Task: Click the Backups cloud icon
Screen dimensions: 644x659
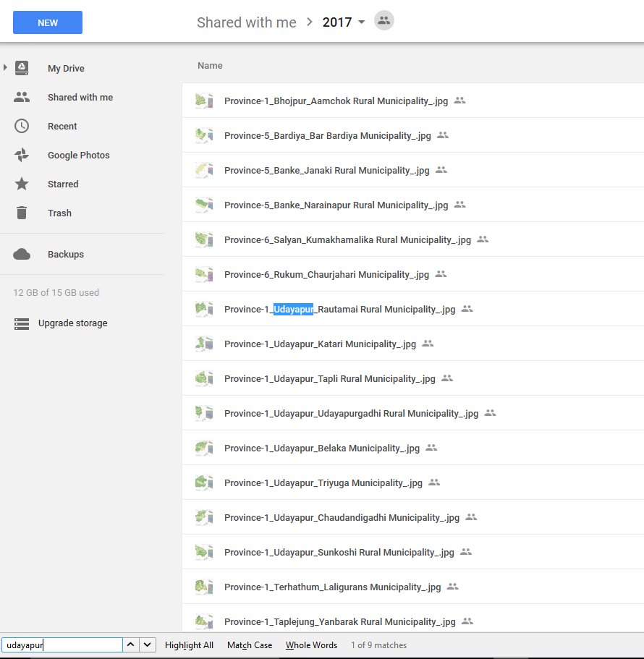Action: 22,255
